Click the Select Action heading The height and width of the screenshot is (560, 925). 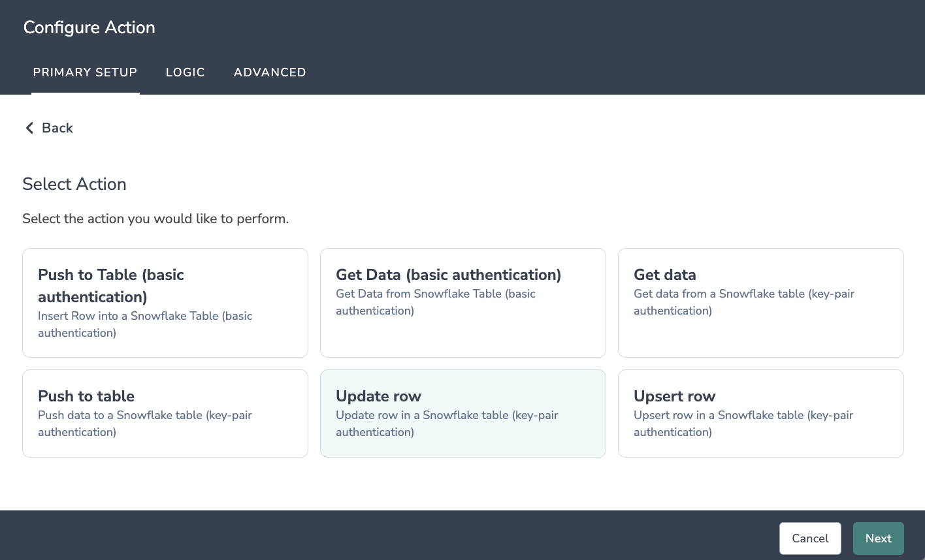(x=74, y=184)
